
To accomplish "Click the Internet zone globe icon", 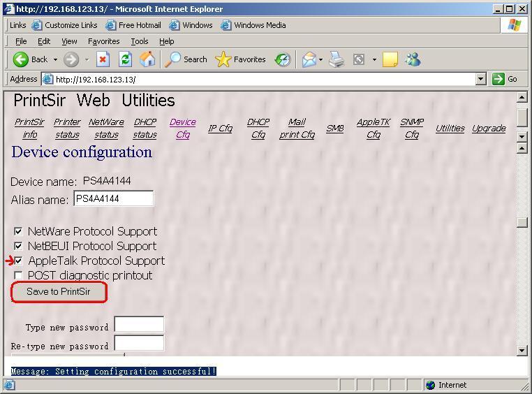I will pyautogui.click(x=431, y=385).
